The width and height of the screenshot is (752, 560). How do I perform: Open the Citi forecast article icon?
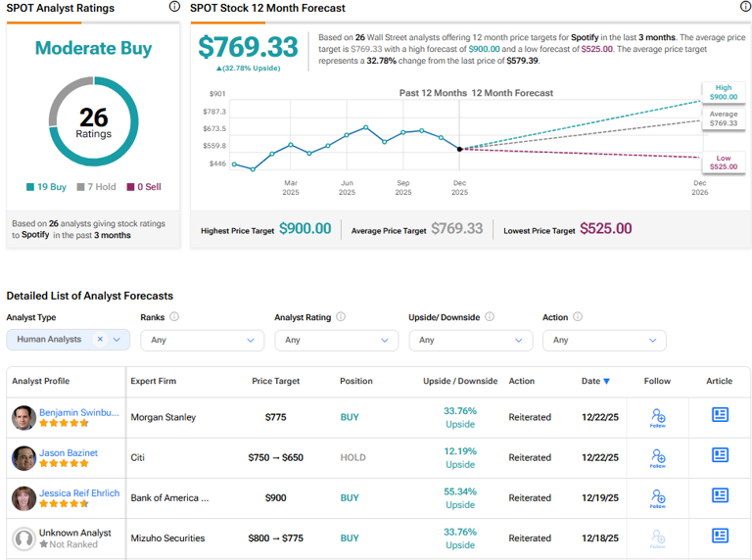720,455
